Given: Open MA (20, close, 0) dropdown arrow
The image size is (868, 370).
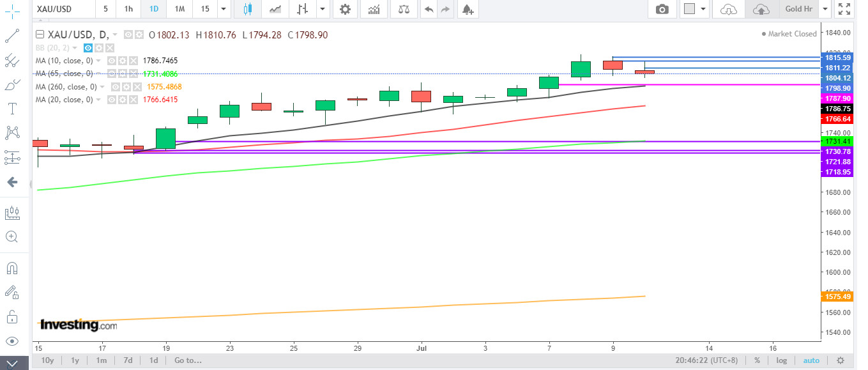Looking at the screenshot, I should coord(100,100).
